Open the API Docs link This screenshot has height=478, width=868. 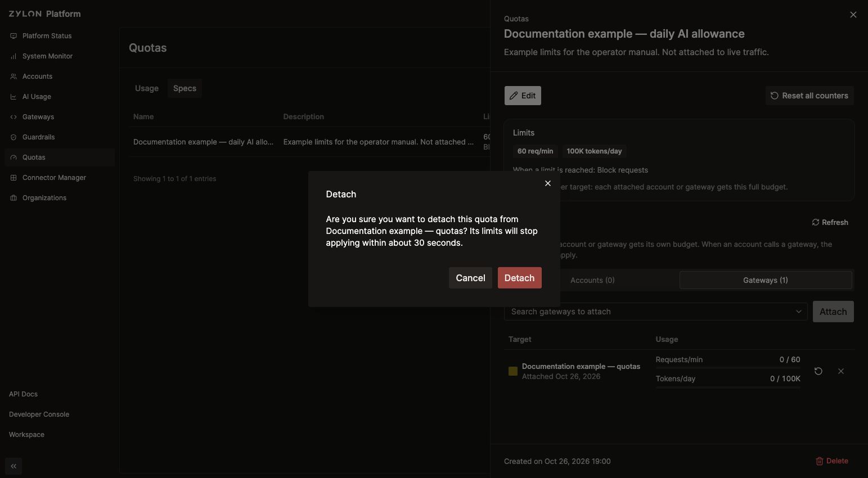click(23, 394)
